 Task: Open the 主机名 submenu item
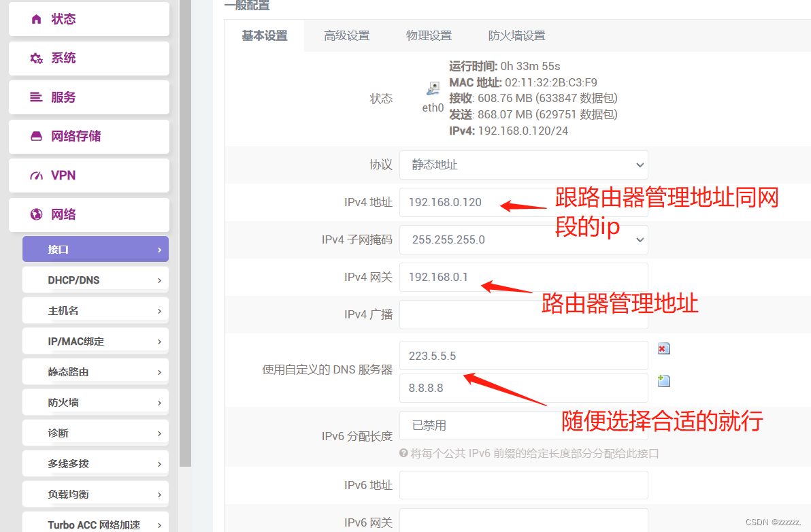95,310
